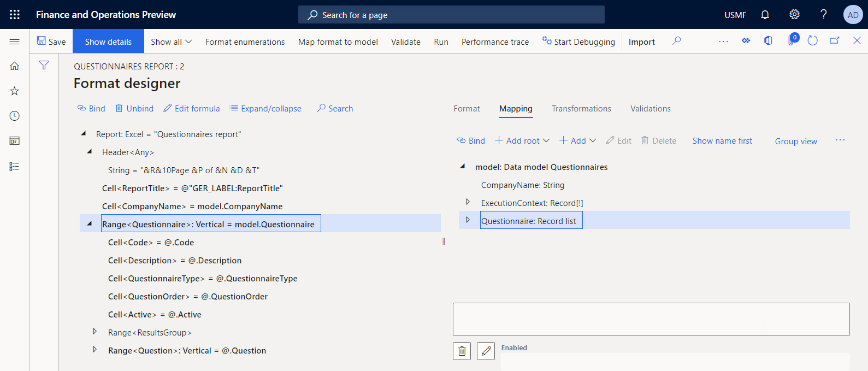Collapse the Report: Excel root node
The height and width of the screenshot is (371, 868).
point(84,133)
